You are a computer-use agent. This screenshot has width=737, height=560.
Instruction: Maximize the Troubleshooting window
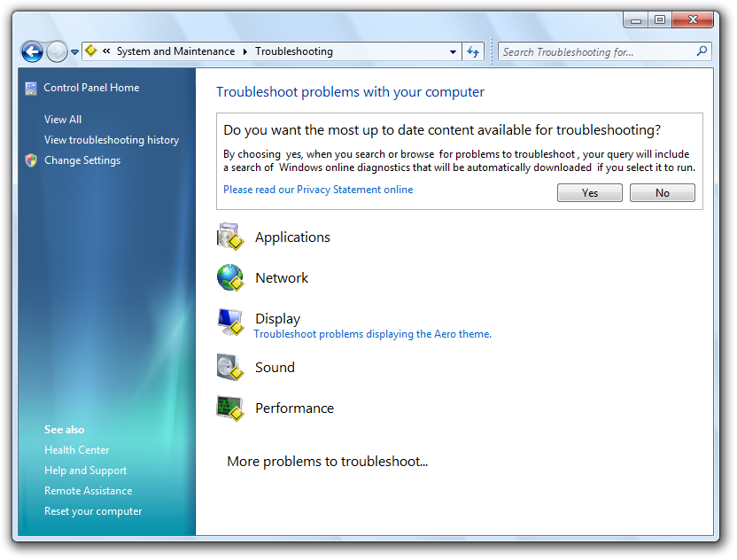[660, 19]
